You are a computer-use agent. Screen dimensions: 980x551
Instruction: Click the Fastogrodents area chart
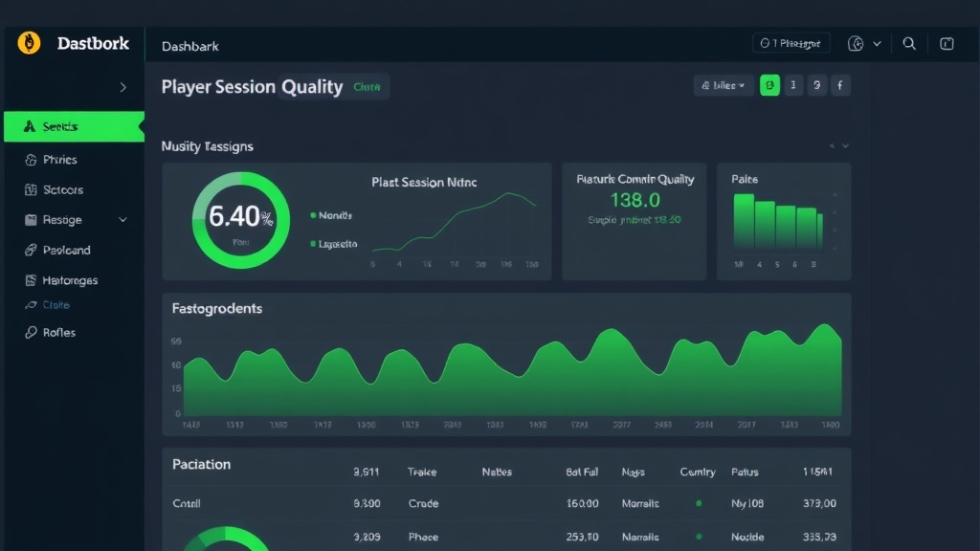(x=513, y=370)
